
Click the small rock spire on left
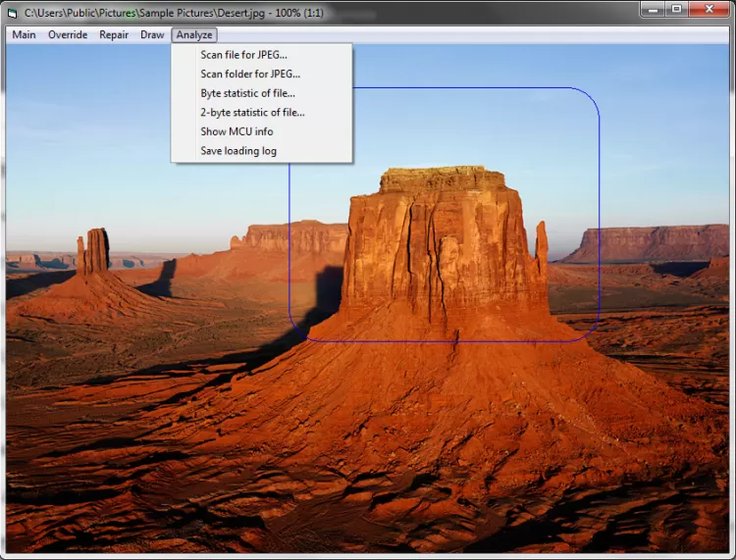point(95,252)
